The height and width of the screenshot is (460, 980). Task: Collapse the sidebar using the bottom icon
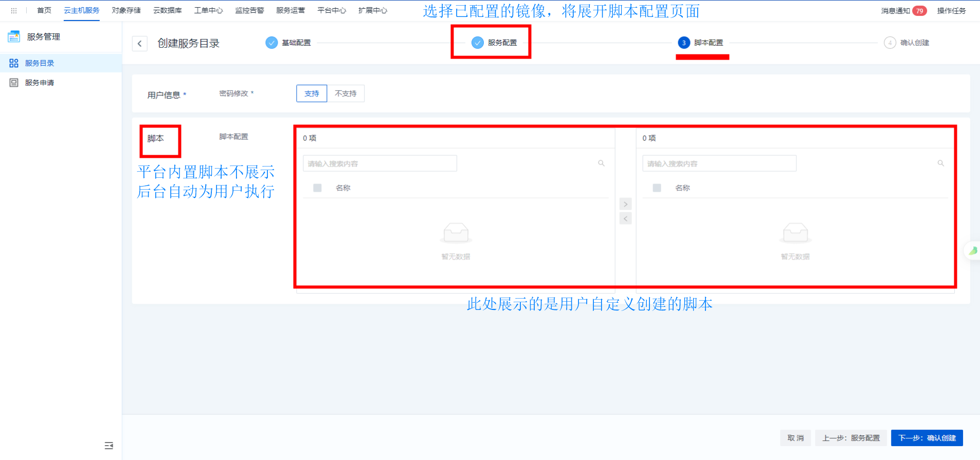108,446
